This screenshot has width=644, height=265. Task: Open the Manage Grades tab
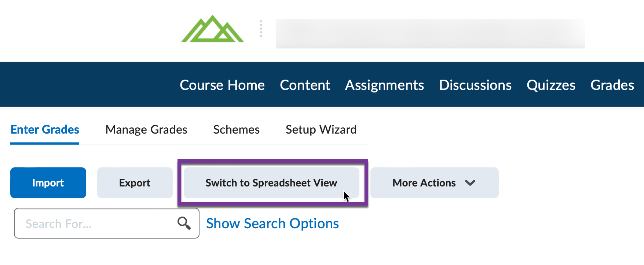point(146,129)
